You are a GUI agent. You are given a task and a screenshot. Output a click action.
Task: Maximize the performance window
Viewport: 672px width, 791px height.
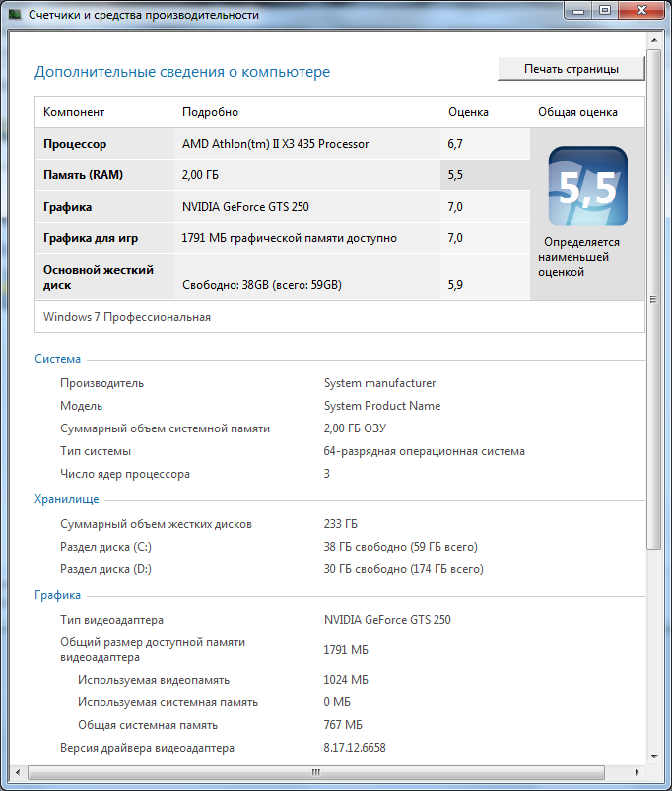(x=605, y=11)
